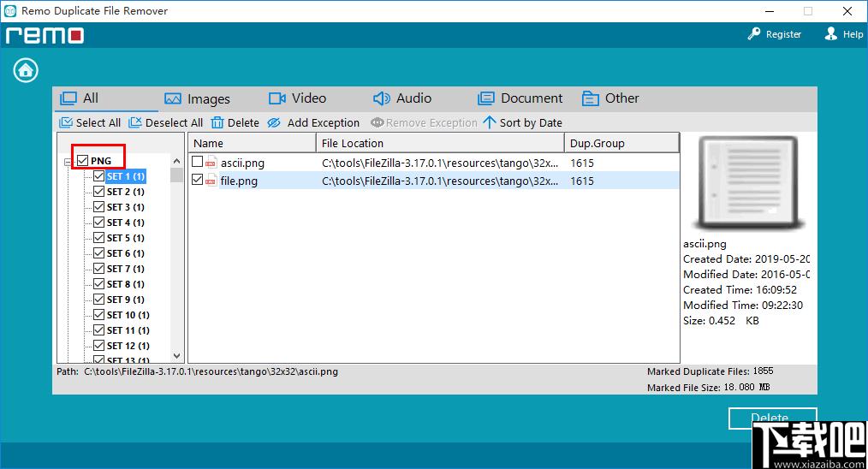The height and width of the screenshot is (469, 868).
Task: Click the Select All button
Action: tap(90, 122)
